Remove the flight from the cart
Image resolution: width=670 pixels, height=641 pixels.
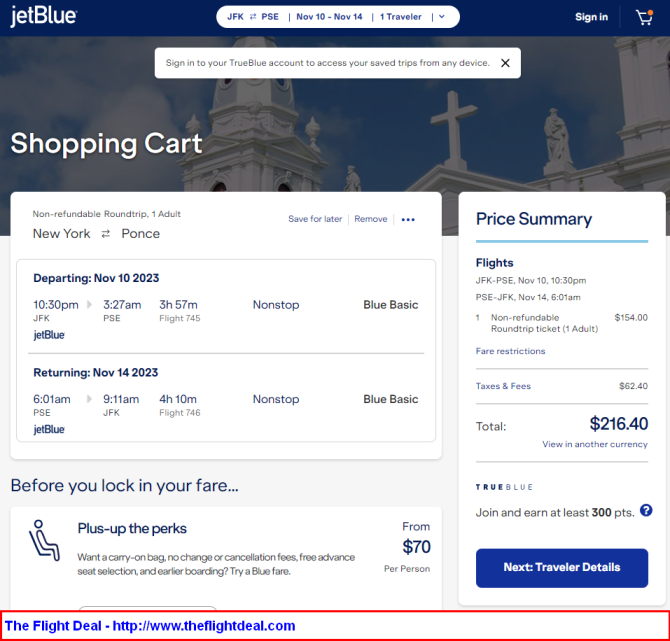pyautogui.click(x=370, y=219)
